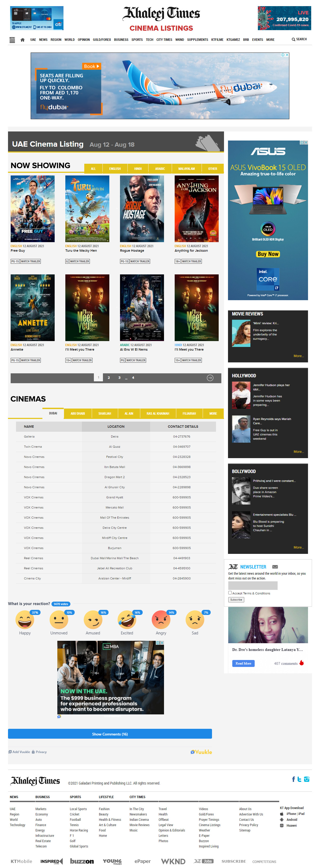Expand the MORE item in navigation
The image size is (320, 868).
point(270,40)
